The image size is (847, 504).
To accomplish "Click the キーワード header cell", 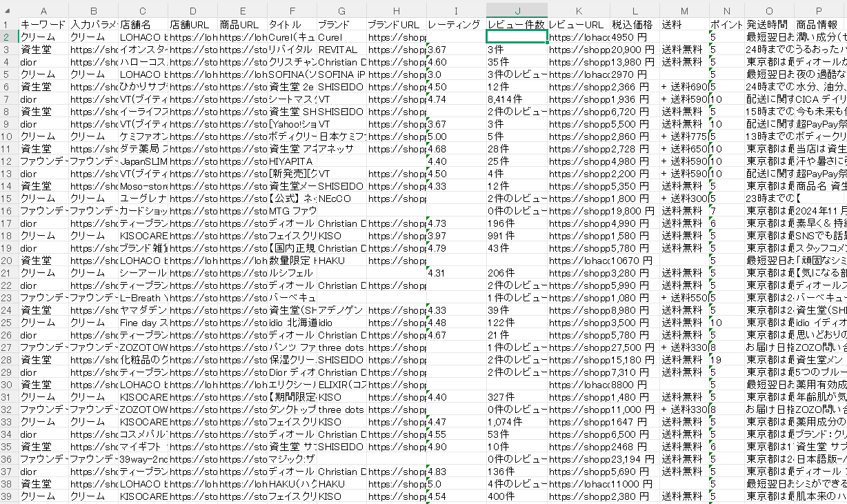I will pyautogui.click(x=43, y=25).
